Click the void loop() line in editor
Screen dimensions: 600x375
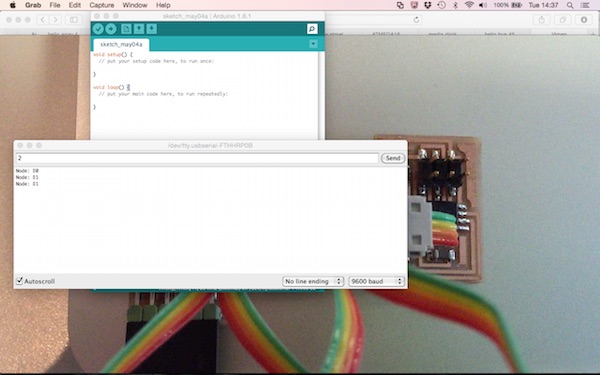click(x=111, y=87)
